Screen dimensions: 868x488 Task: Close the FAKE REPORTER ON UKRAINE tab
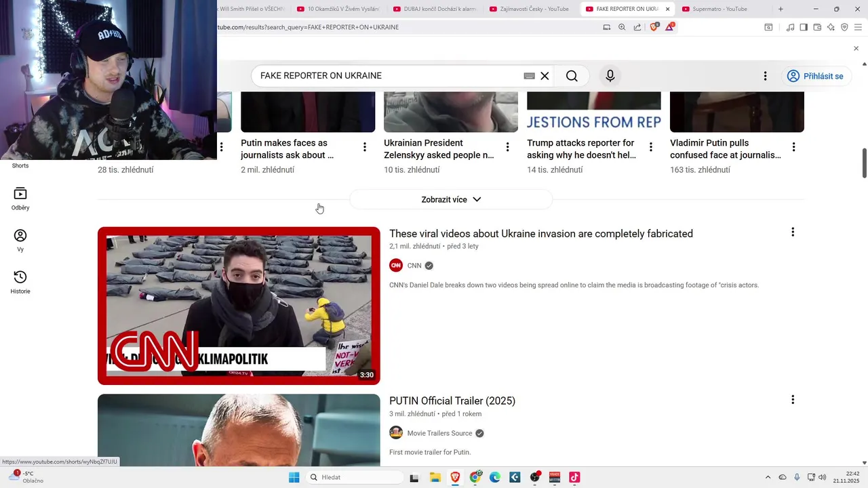667,9
